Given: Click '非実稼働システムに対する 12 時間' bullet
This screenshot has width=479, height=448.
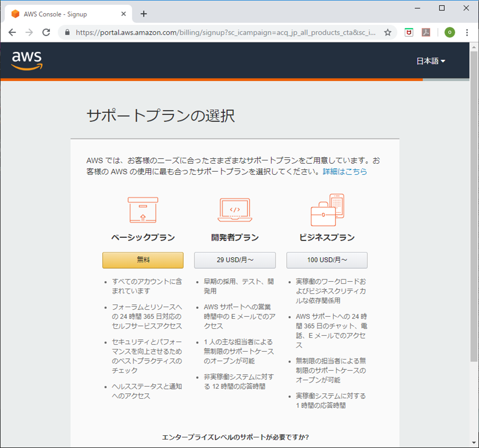Looking at the screenshot, I should coord(239,381).
